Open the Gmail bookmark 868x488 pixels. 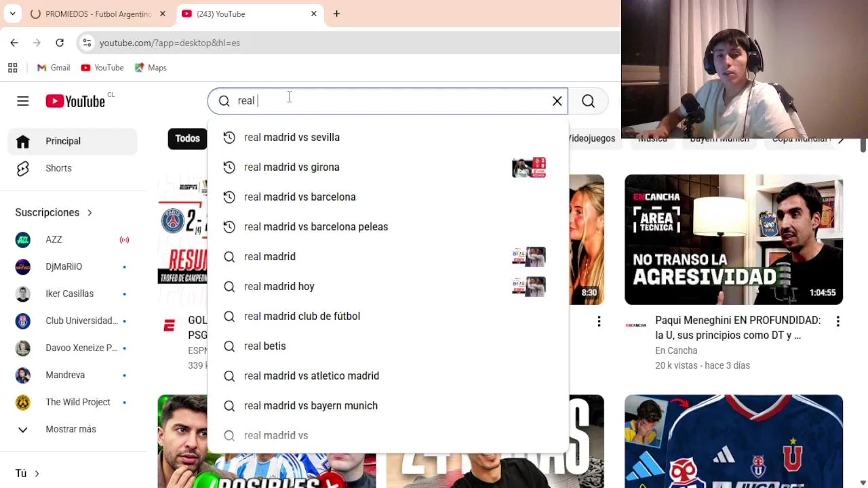tap(54, 68)
